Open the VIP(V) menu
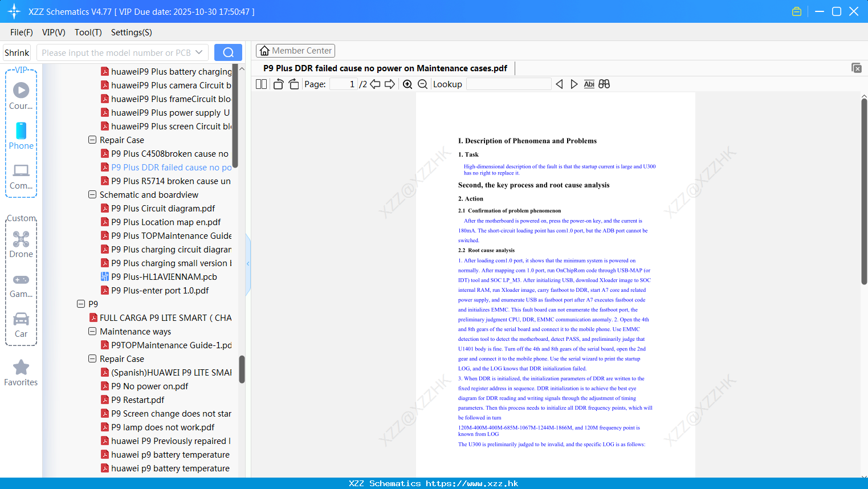The width and height of the screenshot is (868, 489). tap(54, 32)
